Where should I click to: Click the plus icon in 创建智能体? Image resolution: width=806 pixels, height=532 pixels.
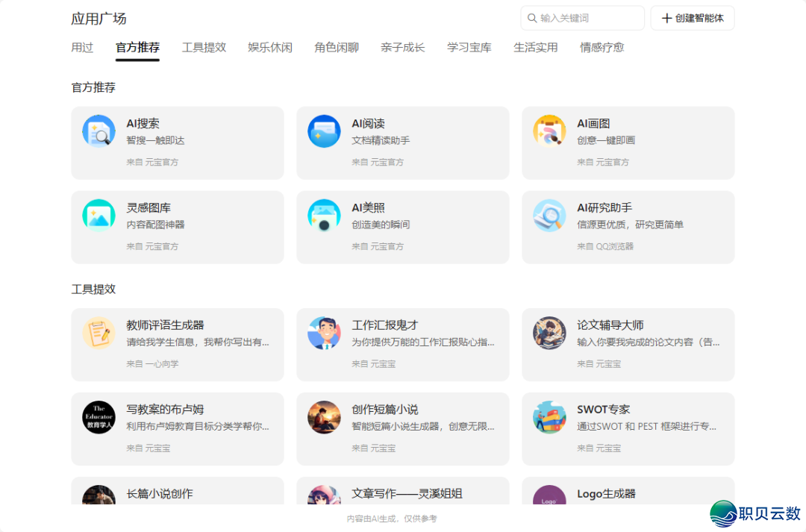pos(666,19)
